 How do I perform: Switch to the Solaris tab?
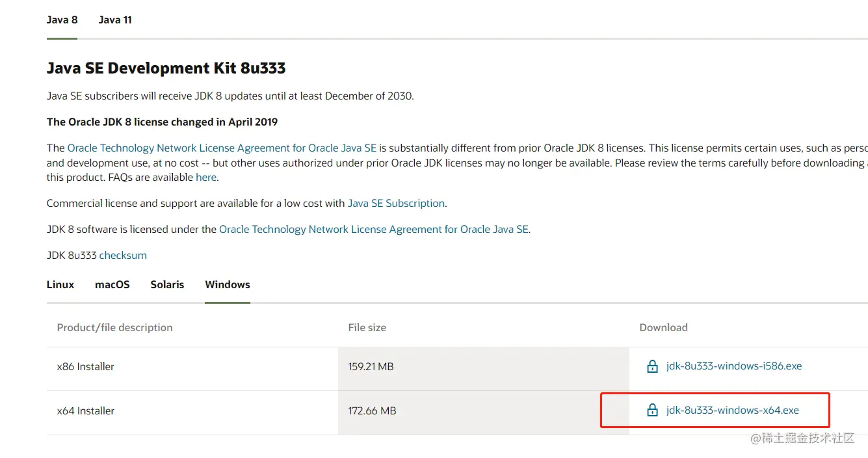167,284
